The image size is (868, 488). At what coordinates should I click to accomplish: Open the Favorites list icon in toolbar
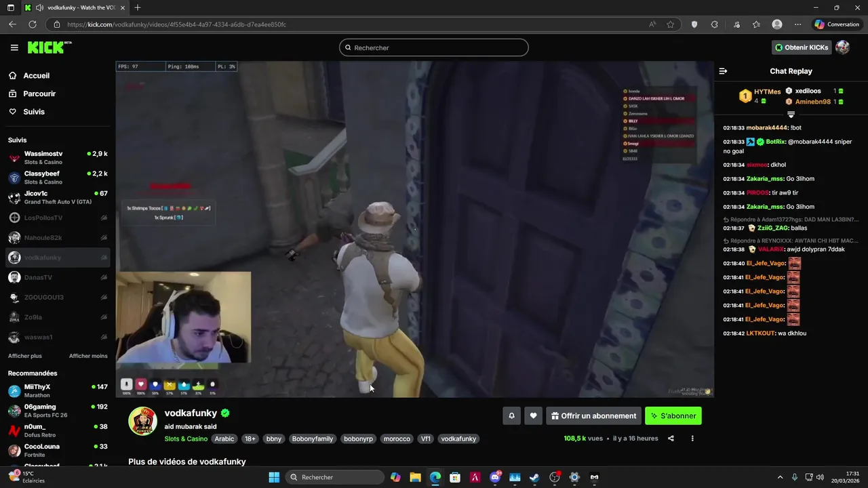coord(756,24)
